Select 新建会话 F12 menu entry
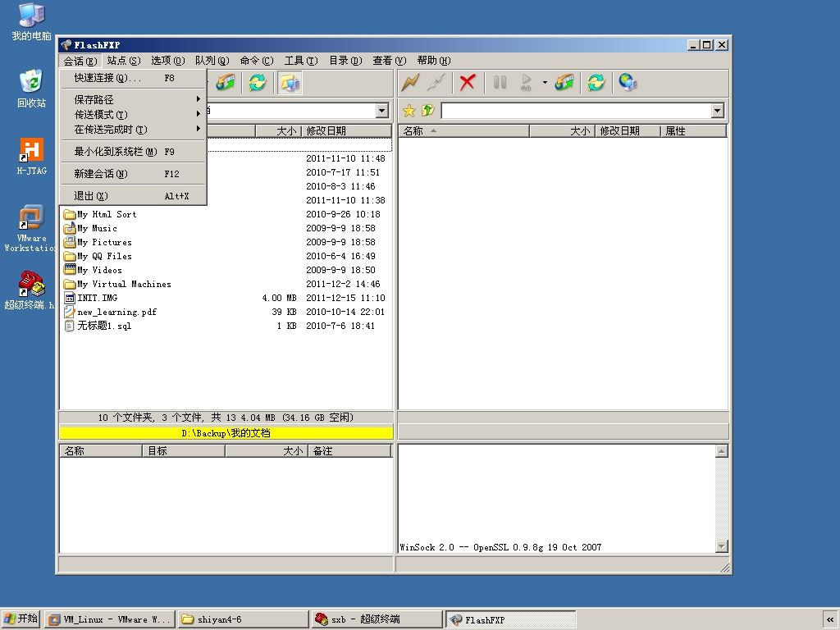 click(132, 174)
